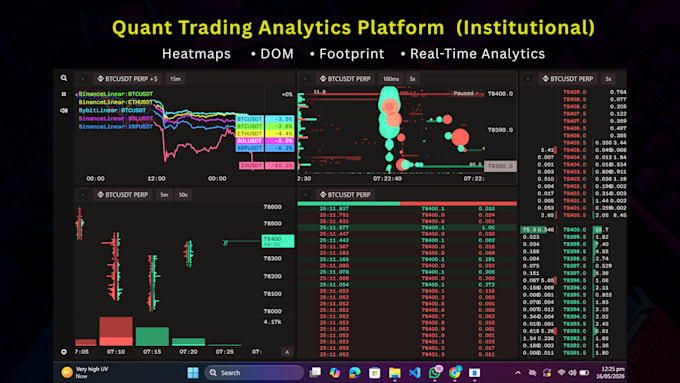Open Microsoft Edge from the taskbar
The height and width of the screenshot is (383, 680).
pos(355,373)
